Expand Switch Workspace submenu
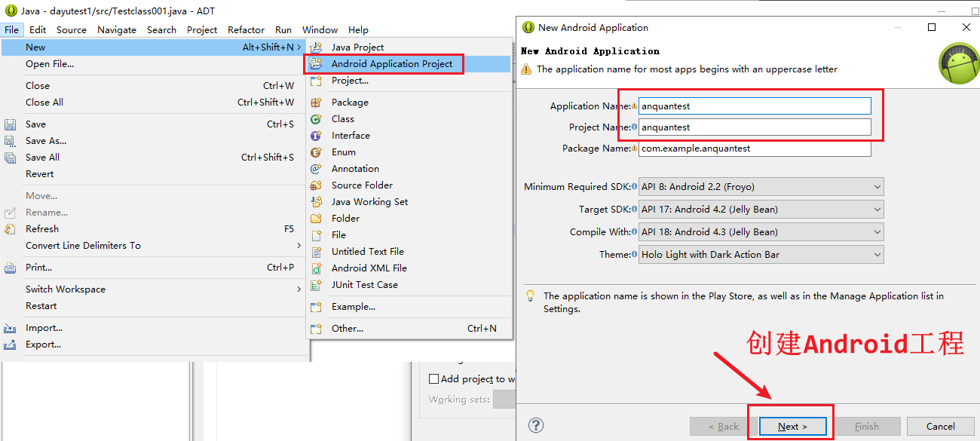 [x=153, y=289]
